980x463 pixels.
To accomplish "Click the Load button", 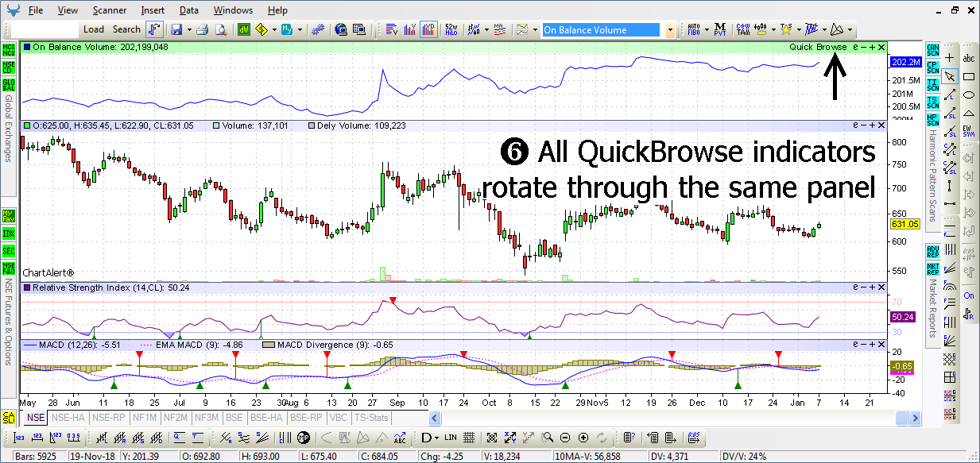I will pos(94,29).
